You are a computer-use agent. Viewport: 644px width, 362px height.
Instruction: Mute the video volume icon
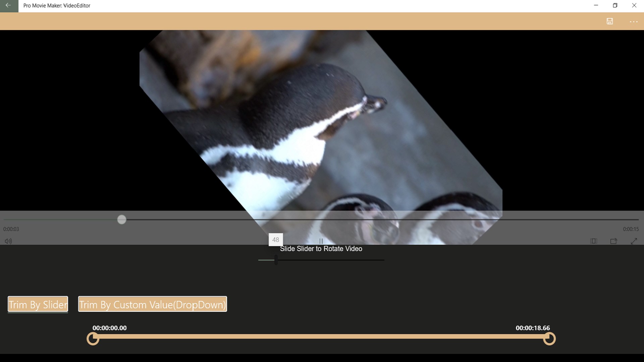point(8,241)
